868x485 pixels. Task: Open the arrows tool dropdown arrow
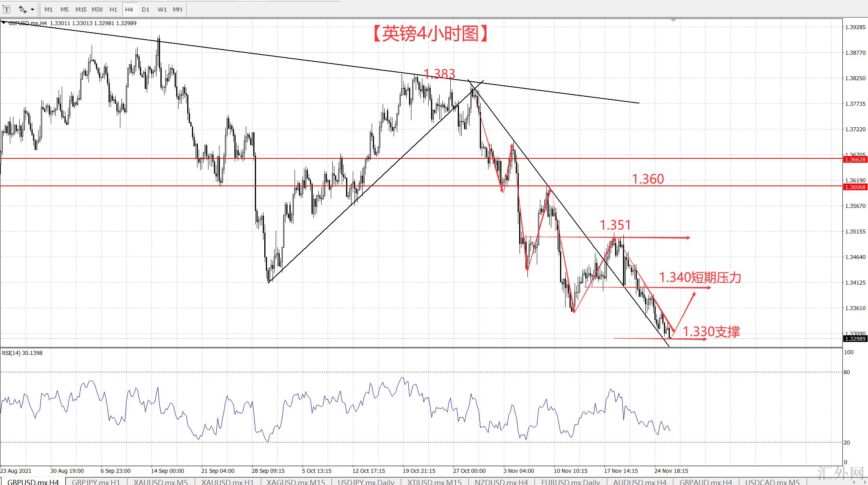click(32, 9)
